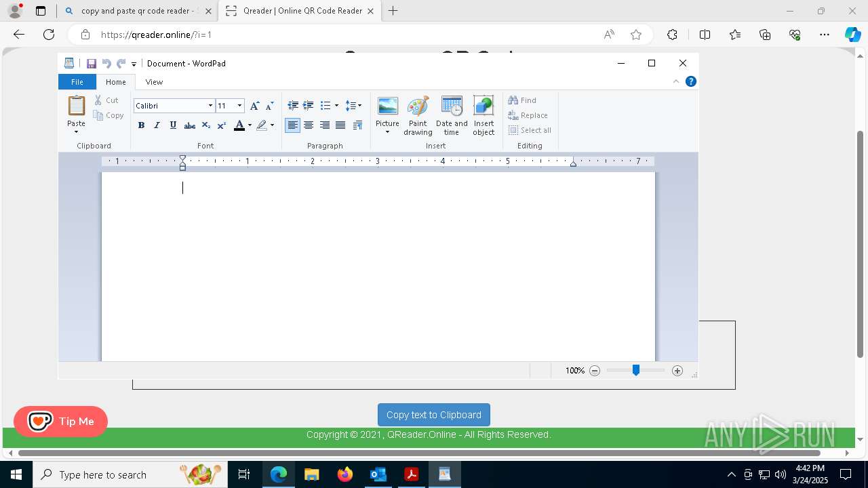Click Undo in quick access toolbar
The width and height of the screenshot is (868, 488).
click(106, 64)
